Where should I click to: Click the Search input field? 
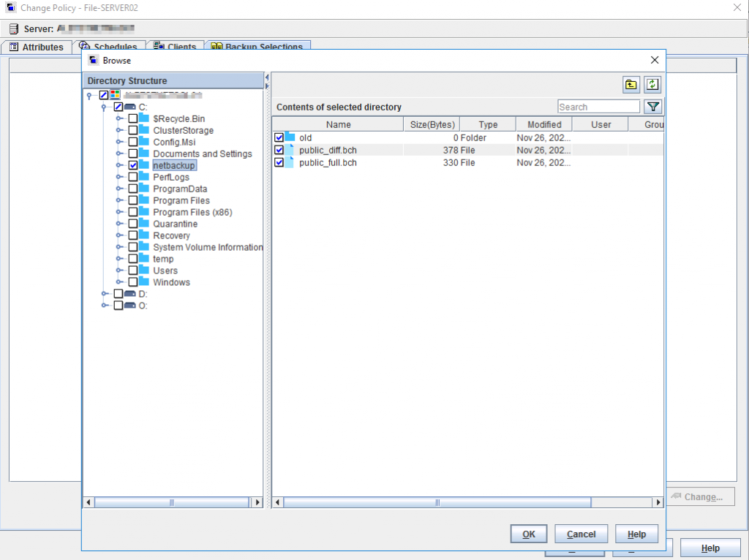[598, 107]
